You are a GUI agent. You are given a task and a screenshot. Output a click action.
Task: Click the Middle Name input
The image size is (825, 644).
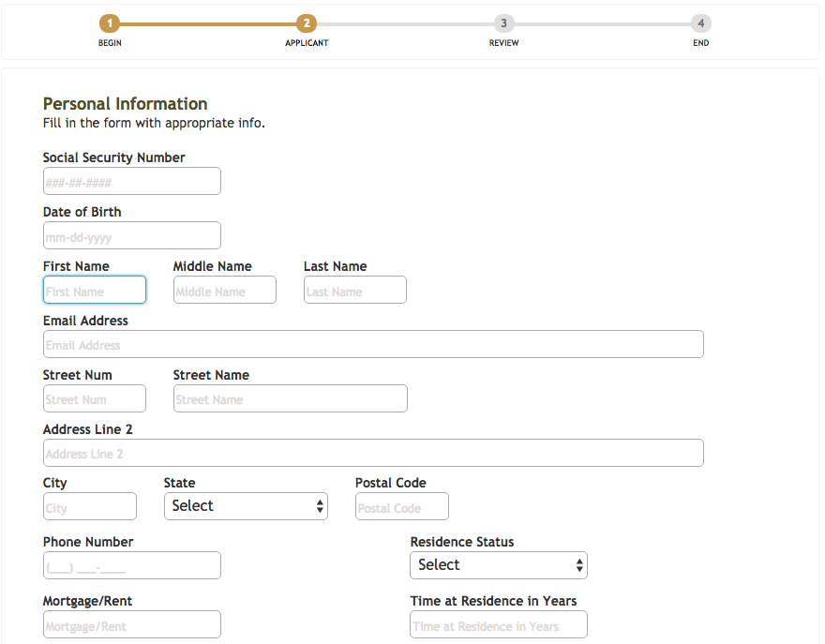point(225,290)
